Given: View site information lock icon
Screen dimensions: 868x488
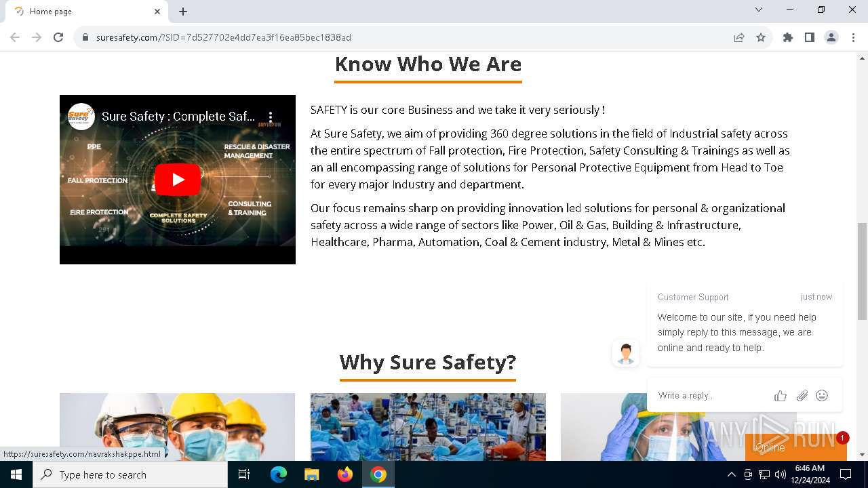Looking at the screenshot, I should click(85, 37).
